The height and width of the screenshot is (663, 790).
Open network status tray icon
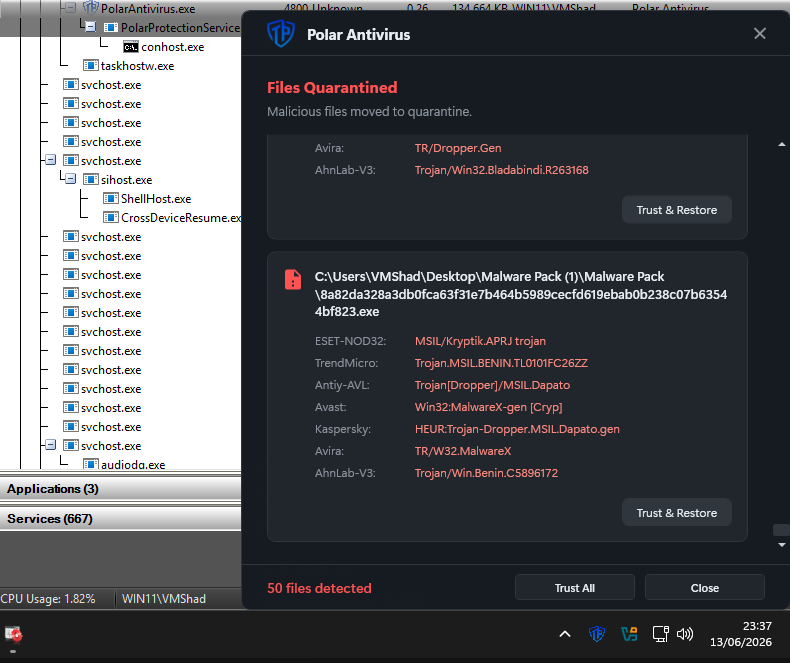660,634
